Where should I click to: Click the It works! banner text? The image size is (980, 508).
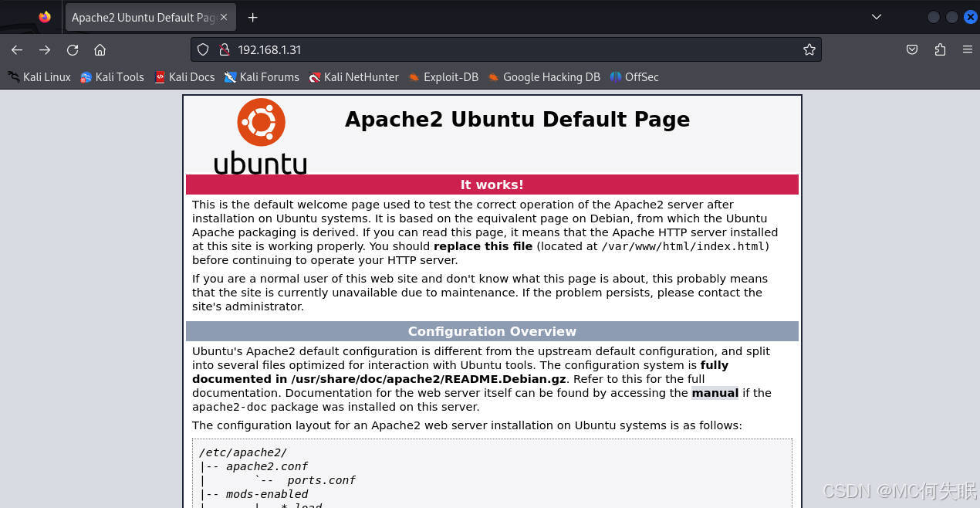pos(492,185)
